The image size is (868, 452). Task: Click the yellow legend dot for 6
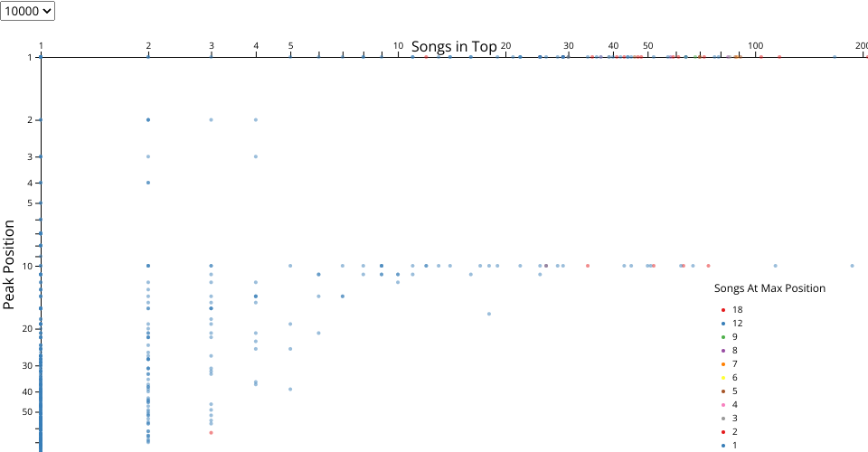[x=723, y=378]
